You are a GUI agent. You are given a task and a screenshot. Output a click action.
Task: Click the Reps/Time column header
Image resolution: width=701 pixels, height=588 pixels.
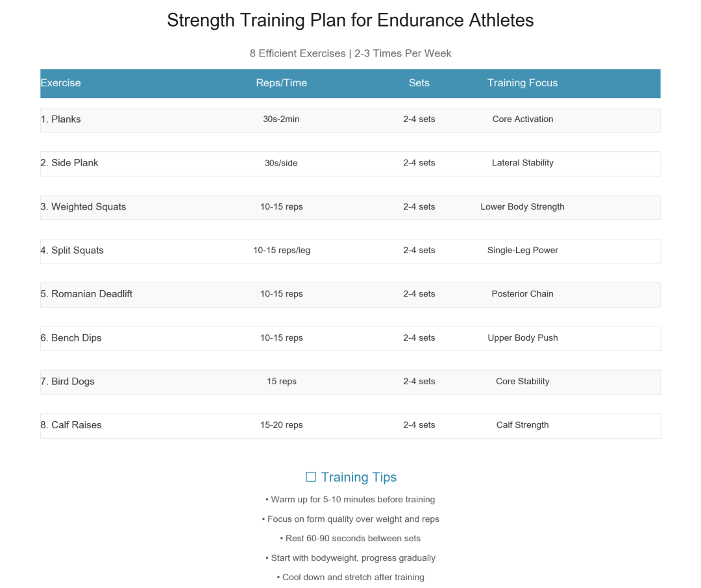(281, 83)
